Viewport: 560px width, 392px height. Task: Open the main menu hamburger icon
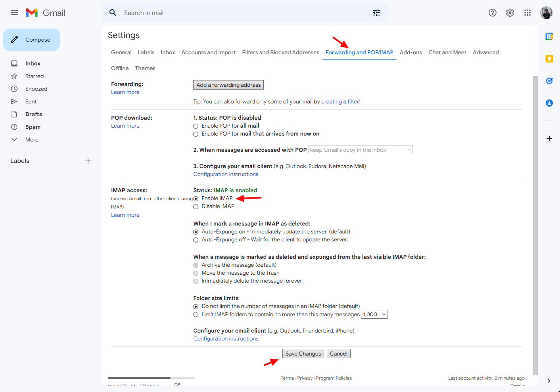(x=14, y=13)
